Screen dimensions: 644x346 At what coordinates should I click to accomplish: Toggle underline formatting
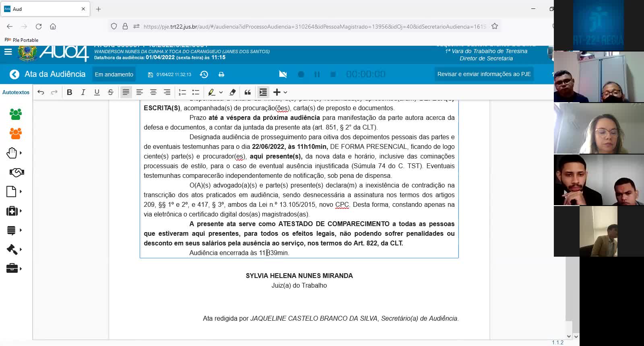[x=97, y=92]
